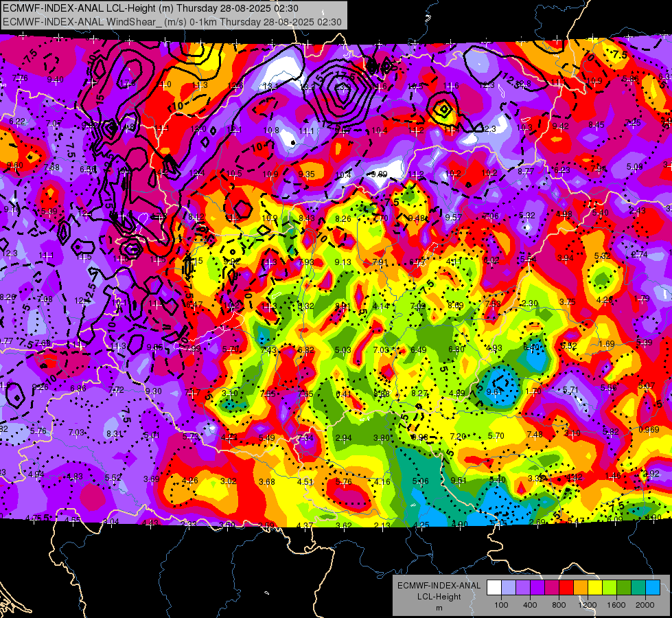Screen dimensions: 672x618
Task: Click the wind shear value 4.26
Action: point(190,481)
